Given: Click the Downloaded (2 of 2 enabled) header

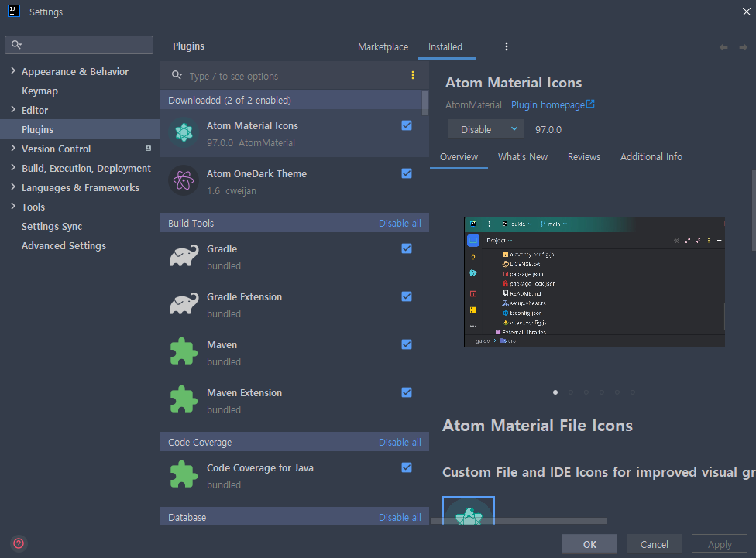Looking at the screenshot, I should [x=291, y=100].
